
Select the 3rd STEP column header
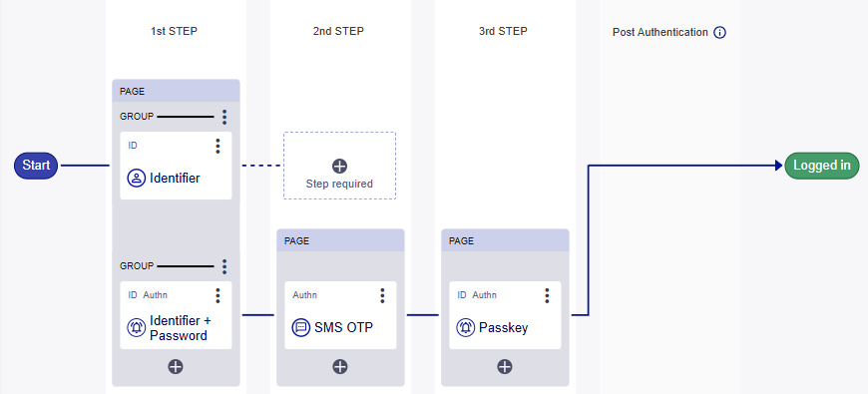503,31
